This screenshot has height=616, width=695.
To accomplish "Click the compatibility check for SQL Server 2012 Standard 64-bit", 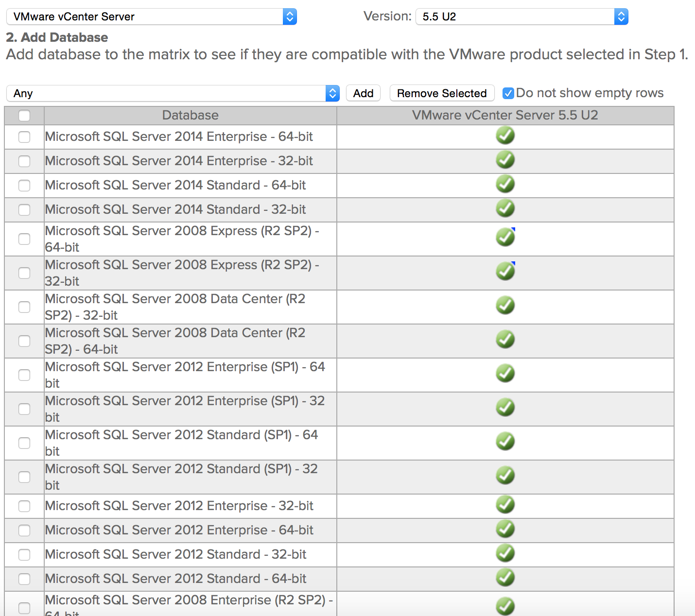I will [505, 578].
